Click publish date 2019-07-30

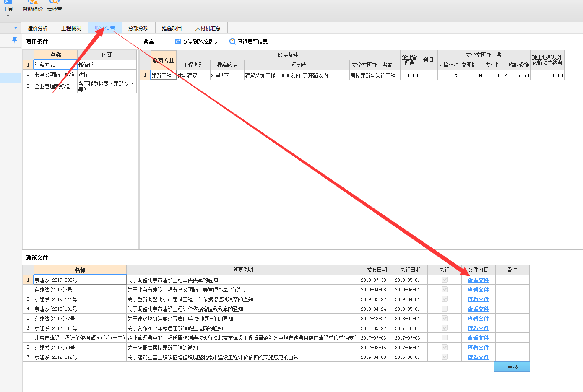tap(377, 280)
